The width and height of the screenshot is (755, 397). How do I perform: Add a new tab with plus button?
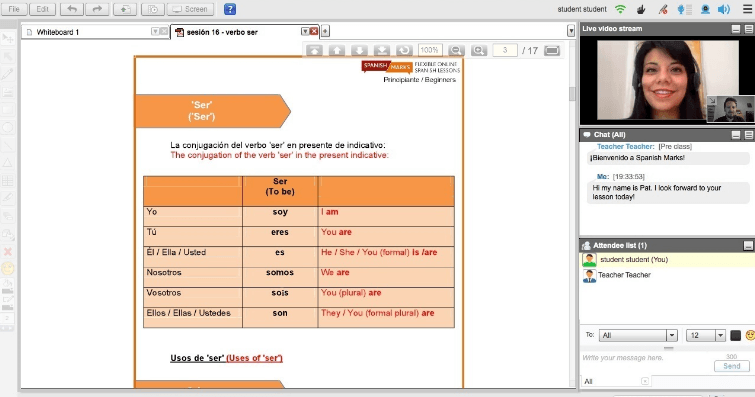325,31
